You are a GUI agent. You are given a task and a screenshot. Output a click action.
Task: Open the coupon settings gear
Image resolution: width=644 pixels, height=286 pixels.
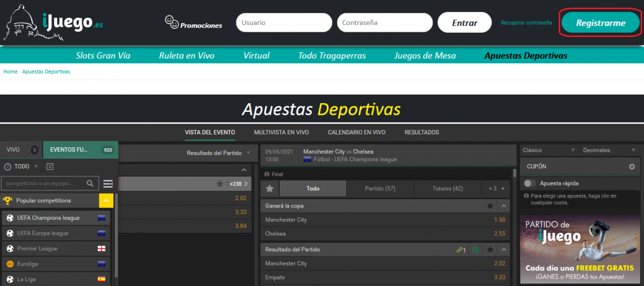coord(632,167)
